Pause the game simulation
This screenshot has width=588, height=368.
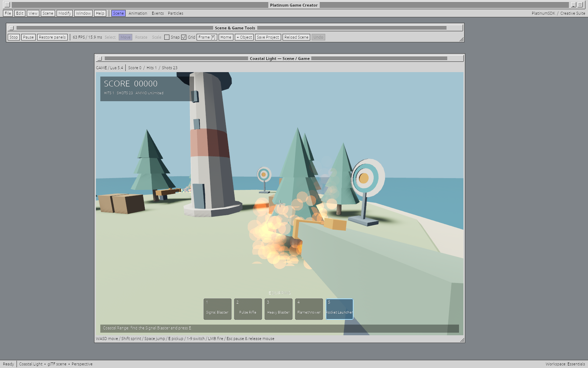click(28, 37)
